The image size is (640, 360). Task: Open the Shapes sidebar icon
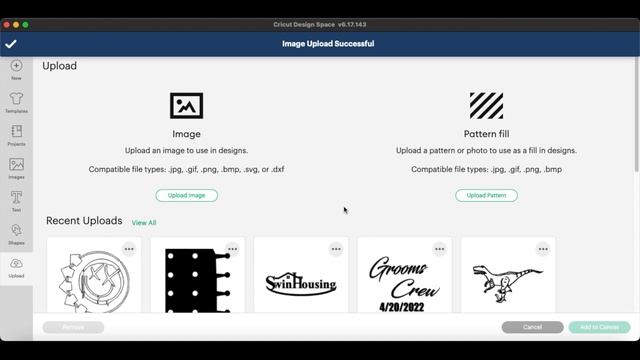[16, 230]
